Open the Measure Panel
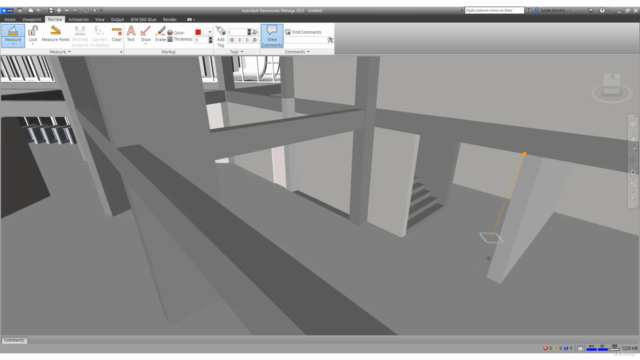Image resolution: width=640 pixels, height=360 pixels. tap(56, 34)
